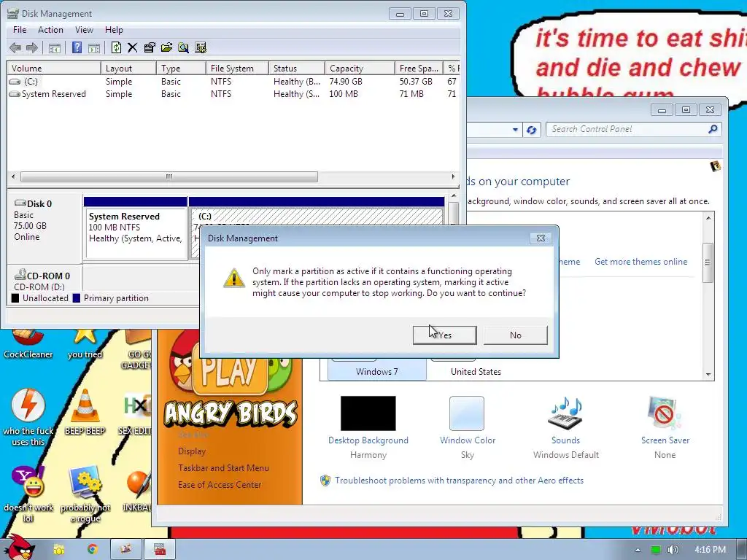Open the 'you tried' star desktop icon
The width and height of the screenshot is (747, 560).
tap(85, 344)
